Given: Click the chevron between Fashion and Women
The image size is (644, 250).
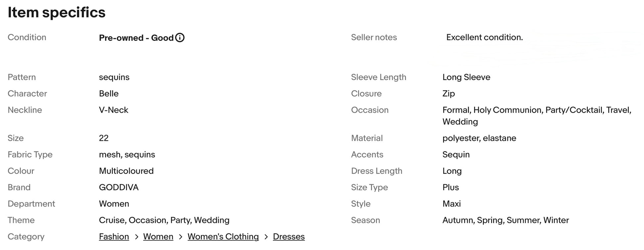Looking at the screenshot, I should [x=136, y=237].
